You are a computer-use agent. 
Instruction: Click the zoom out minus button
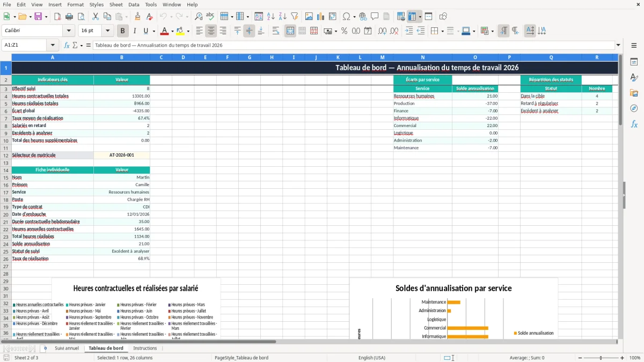tap(580, 358)
